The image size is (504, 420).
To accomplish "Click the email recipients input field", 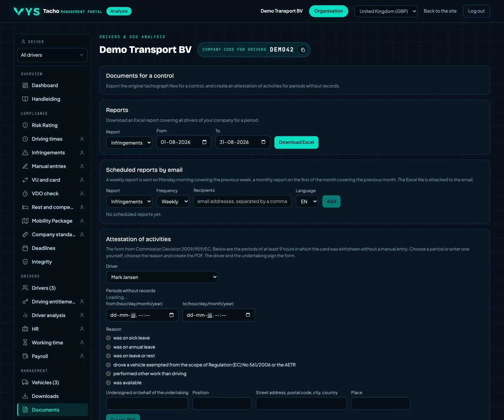I will [x=243, y=201].
